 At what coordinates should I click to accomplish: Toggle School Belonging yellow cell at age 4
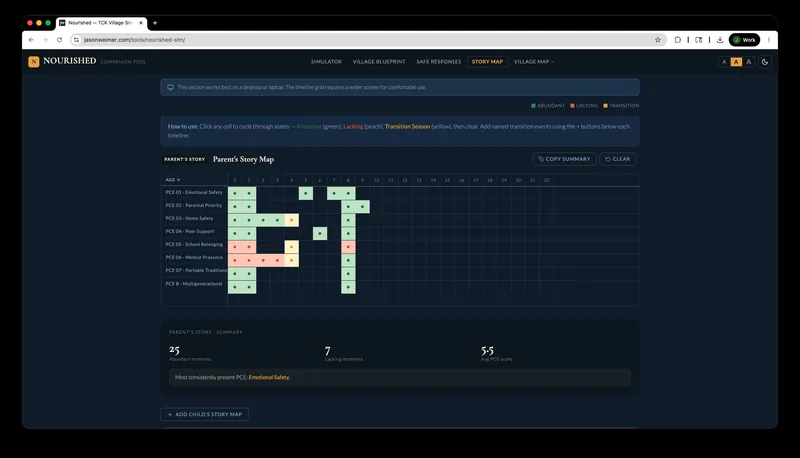coord(291,247)
